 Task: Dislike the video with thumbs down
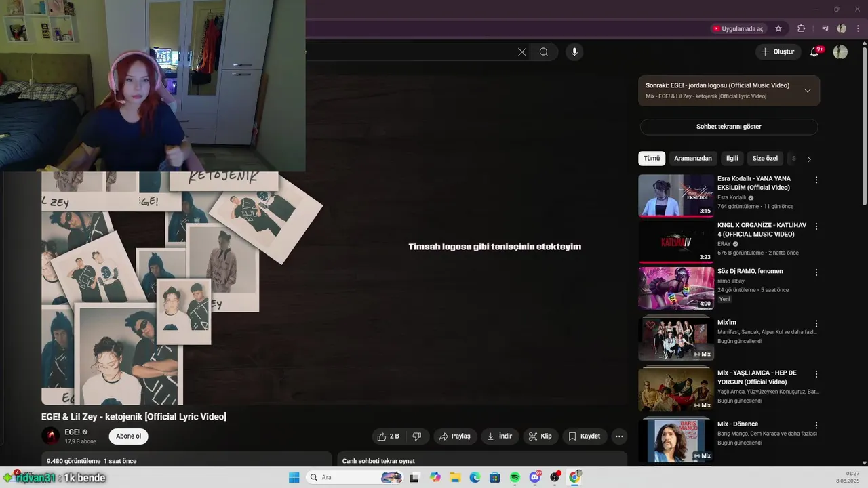pos(417,436)
